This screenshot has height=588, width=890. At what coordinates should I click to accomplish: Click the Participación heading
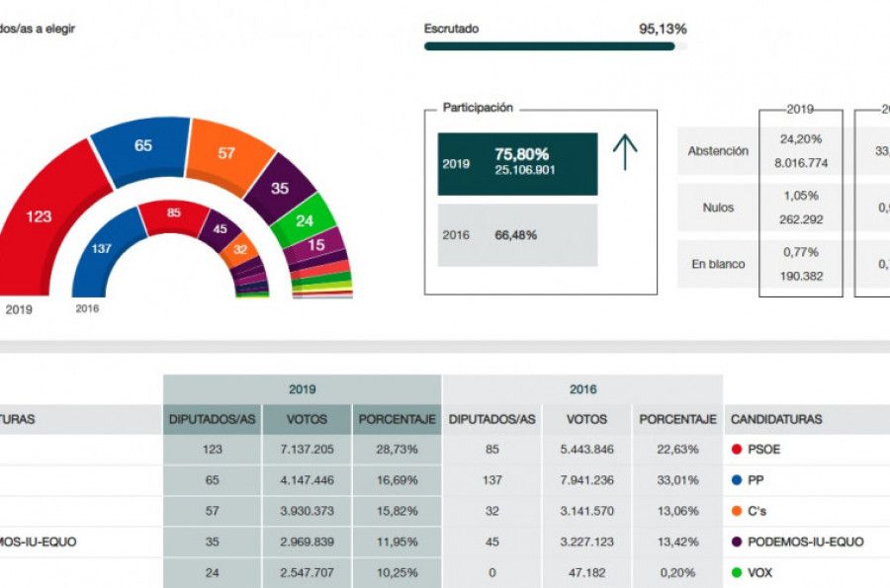[478, 108]
